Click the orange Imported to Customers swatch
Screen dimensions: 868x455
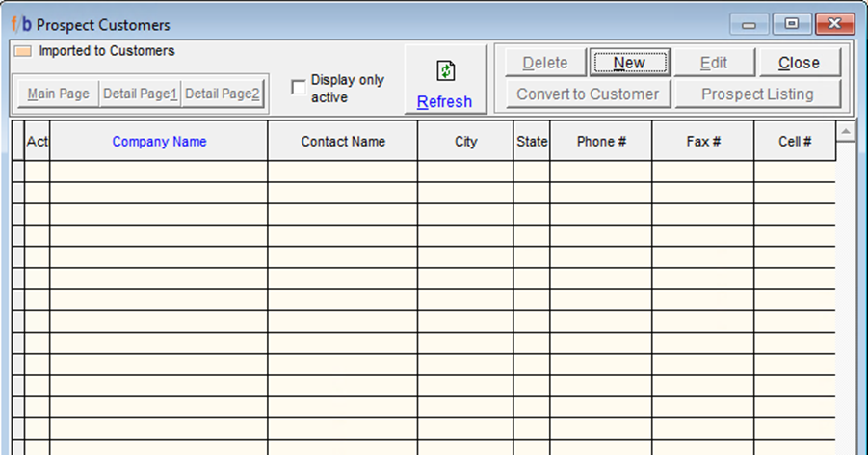click(24, 51)
